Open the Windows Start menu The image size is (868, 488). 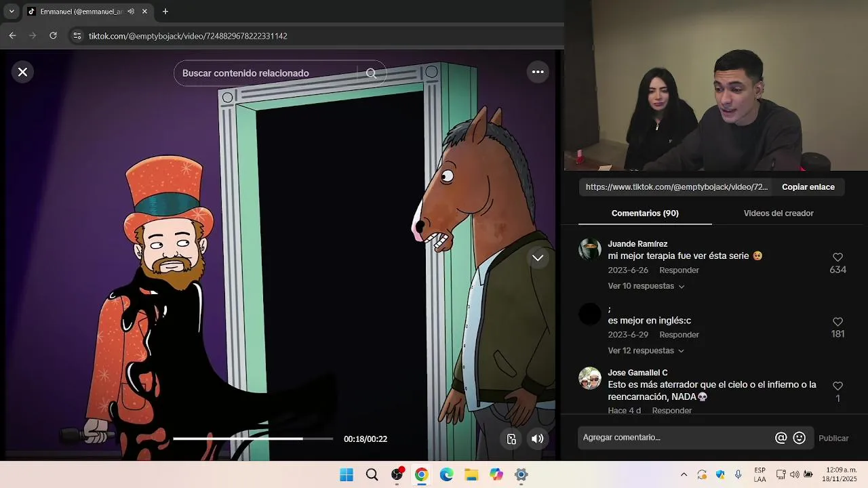pos(347,474)
